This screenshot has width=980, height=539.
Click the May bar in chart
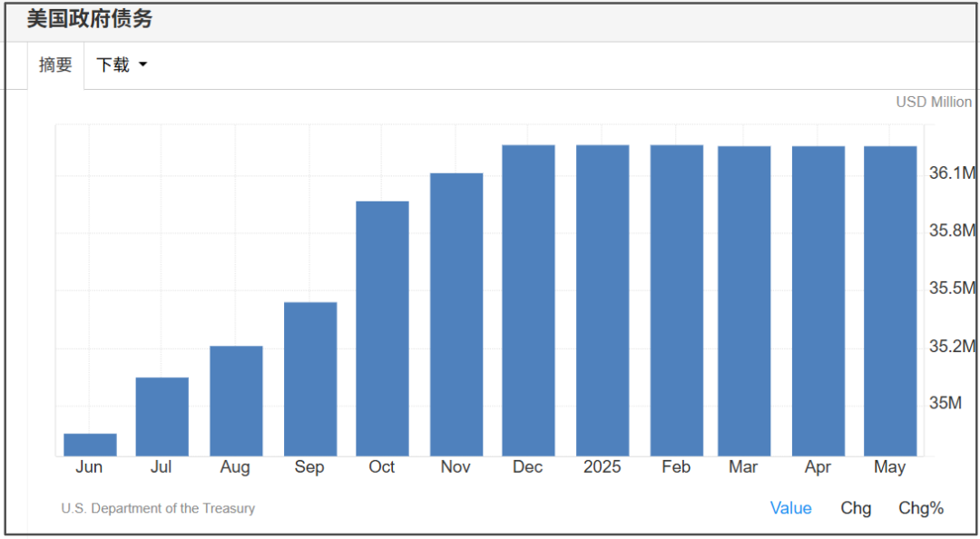point(890,301)
